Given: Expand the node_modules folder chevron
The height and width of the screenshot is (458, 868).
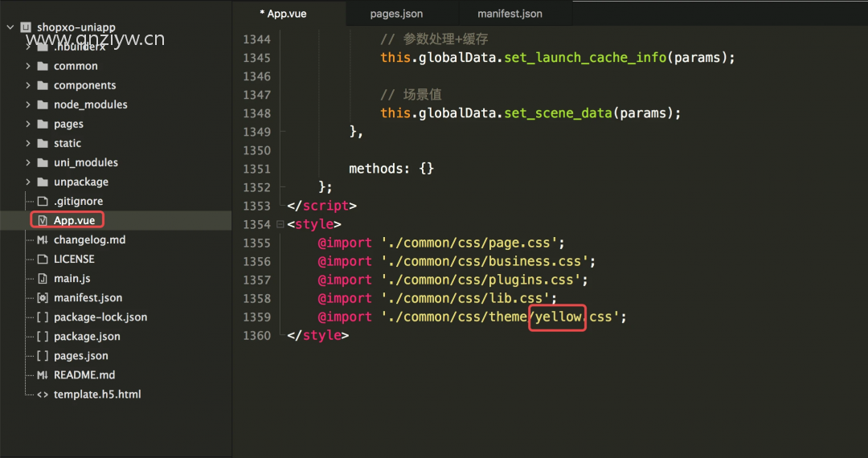Looking at the screenshot, I should 27,104.
